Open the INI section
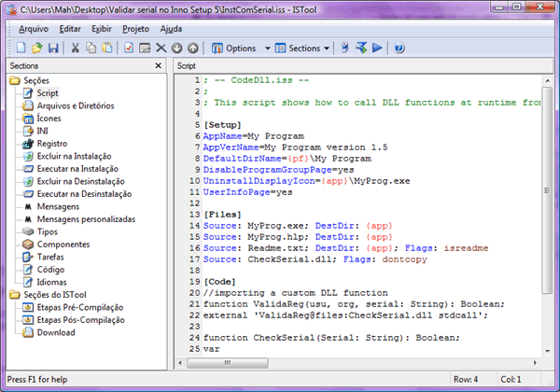Image resolution: width=560 pixels, height=392 pixels. point(43,131)
